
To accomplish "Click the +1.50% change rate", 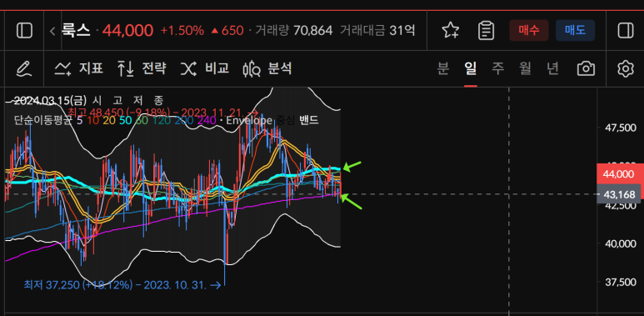I will click(x=182, y=30).
